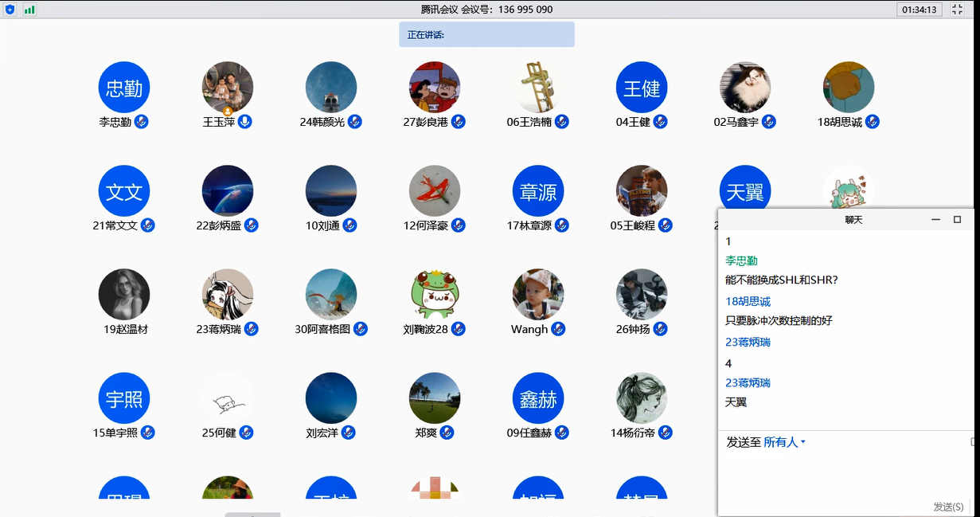Click microphone icon next to 李忠勤

(142, 122)
